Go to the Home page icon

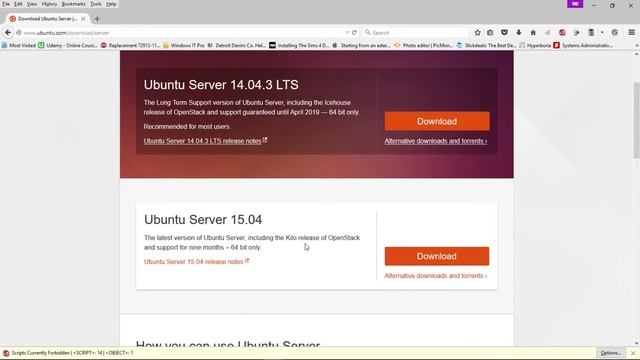coord(533,33)
